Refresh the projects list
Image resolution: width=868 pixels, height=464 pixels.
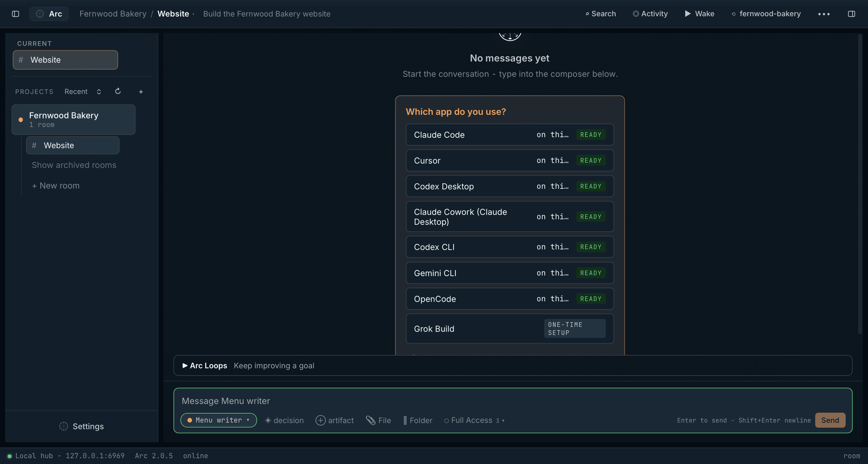[x=118, y=91]
